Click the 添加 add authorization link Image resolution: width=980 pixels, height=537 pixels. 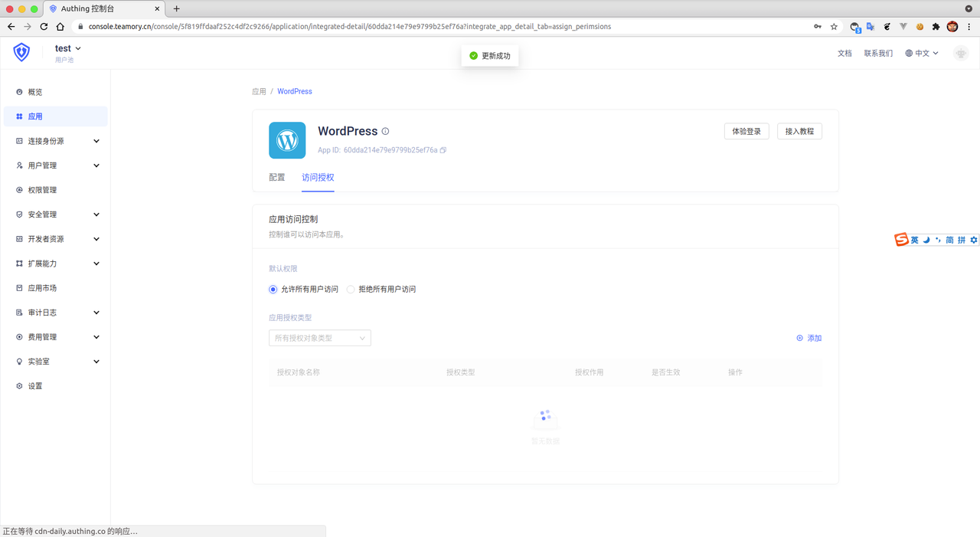(809, 338)
